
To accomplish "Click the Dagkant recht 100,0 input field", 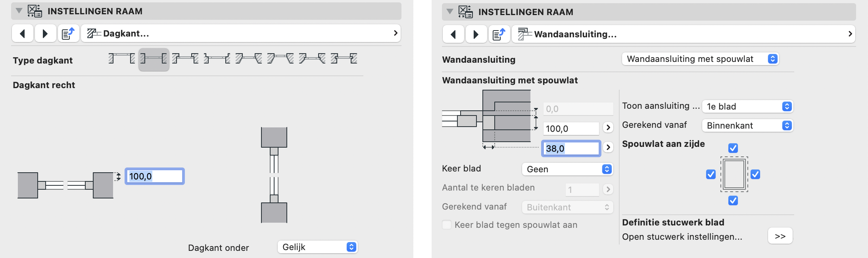I will click(x=155, y=176).
